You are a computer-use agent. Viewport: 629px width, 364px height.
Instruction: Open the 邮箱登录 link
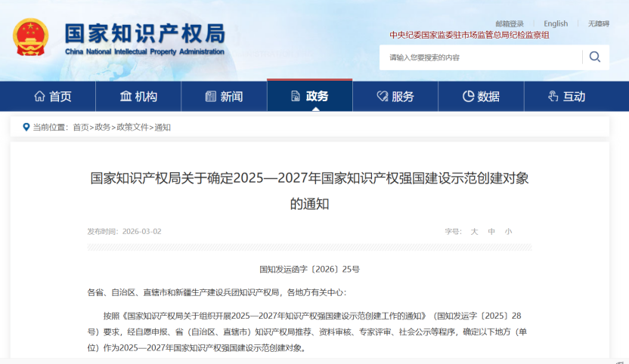(x=510, y=24)
